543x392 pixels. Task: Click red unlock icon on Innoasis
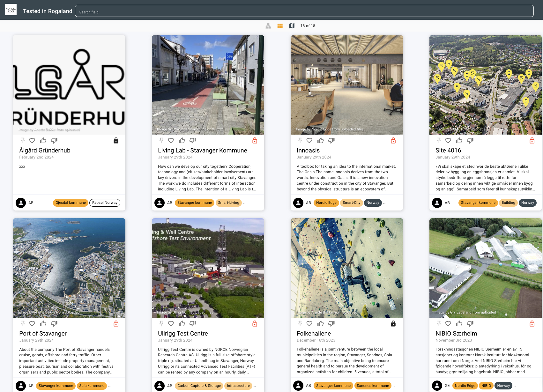click(x=393, y=140)
